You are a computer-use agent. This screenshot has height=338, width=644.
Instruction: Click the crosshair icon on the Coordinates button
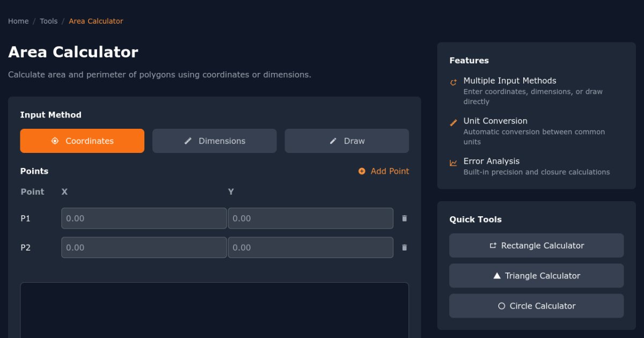point(55,141)
